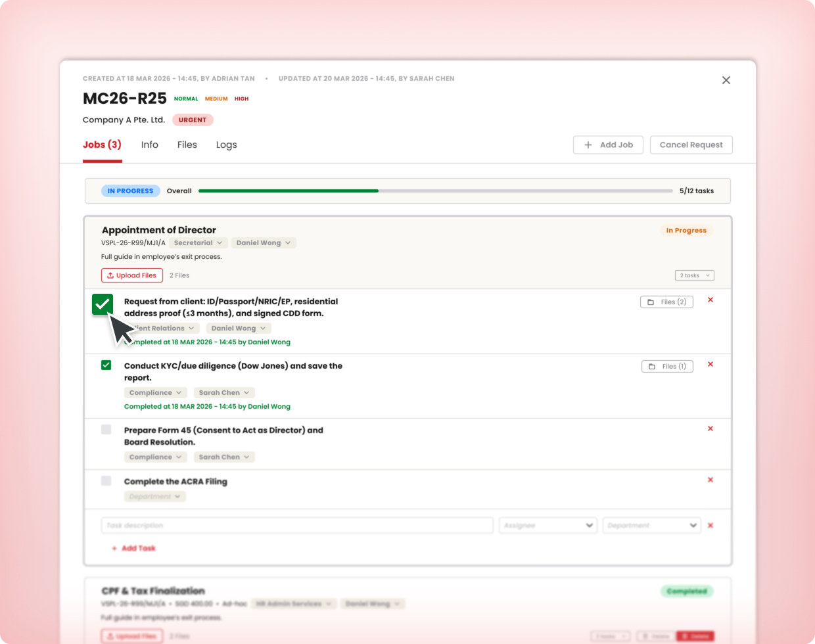The image size is (815, 644).
Task: Delete the 'Conduct KYC/due diligence' task
Action: [x=710, y=364]
